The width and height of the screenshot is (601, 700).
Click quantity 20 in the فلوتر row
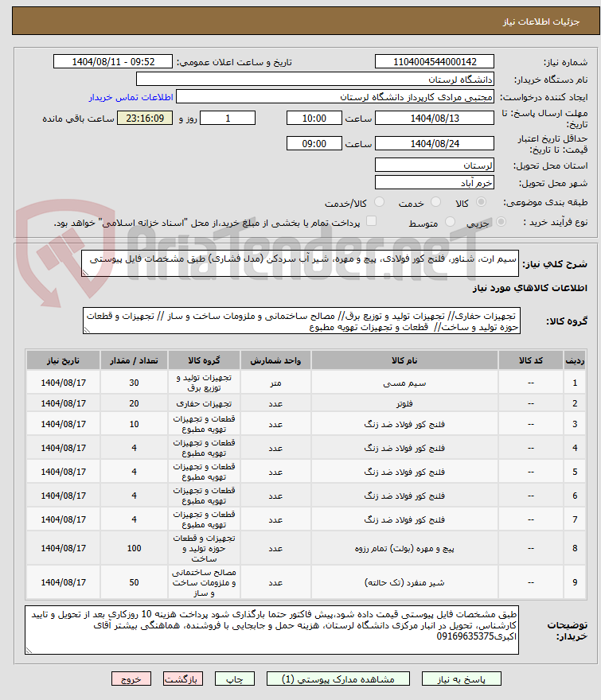(134, 403)
